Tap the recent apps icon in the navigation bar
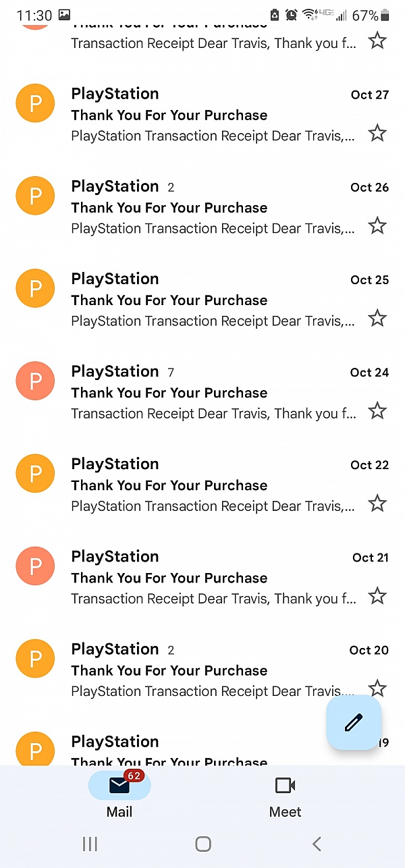 90,843
